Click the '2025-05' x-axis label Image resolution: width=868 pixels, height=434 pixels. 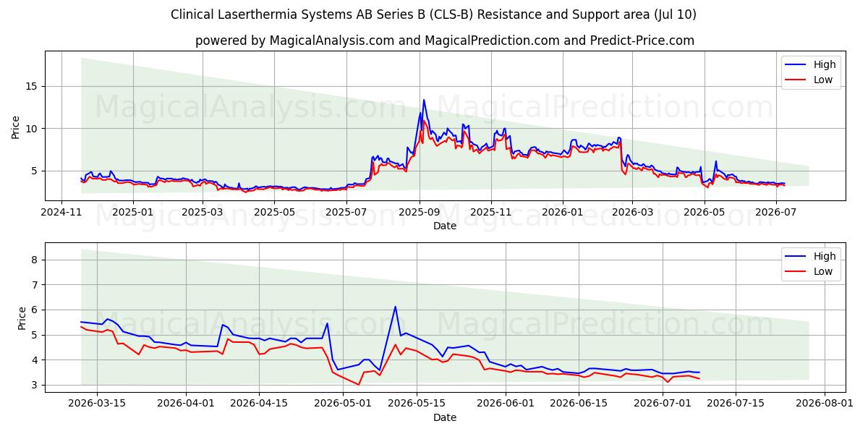pos(275,212)
